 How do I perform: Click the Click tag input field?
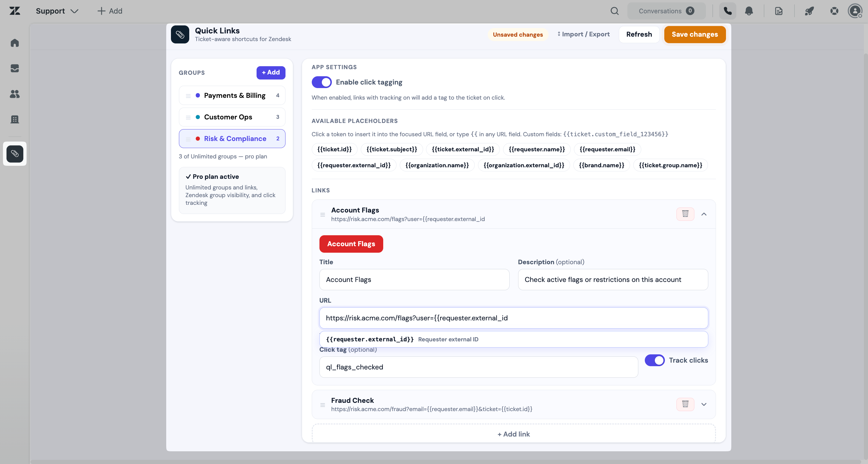click(x=479, y=367)
